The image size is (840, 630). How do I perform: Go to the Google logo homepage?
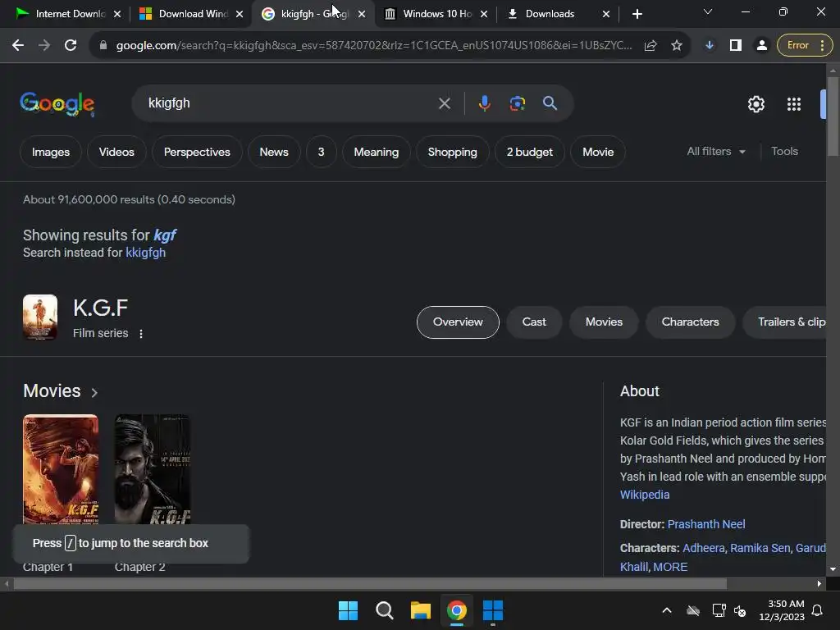[57, 103]
